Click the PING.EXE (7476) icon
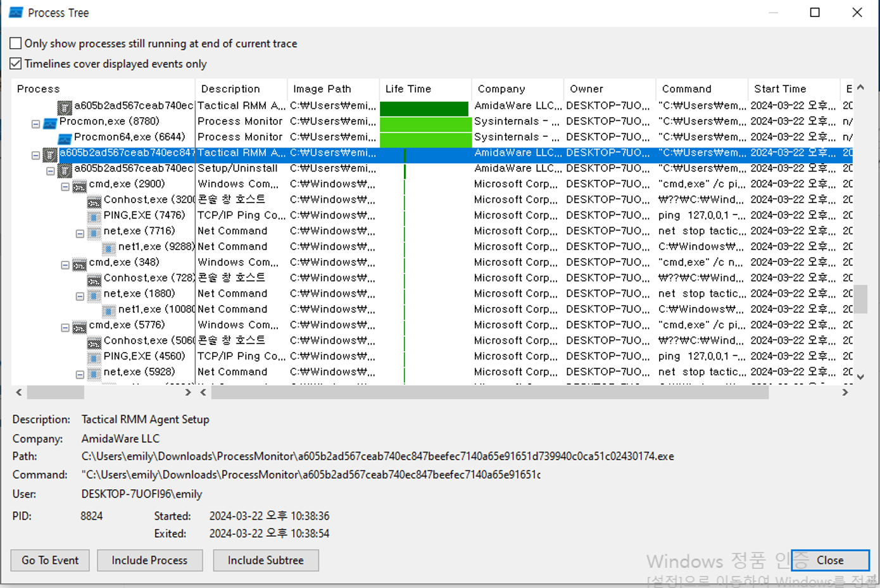This screenshot has width=880, height=588. [94, 217]
